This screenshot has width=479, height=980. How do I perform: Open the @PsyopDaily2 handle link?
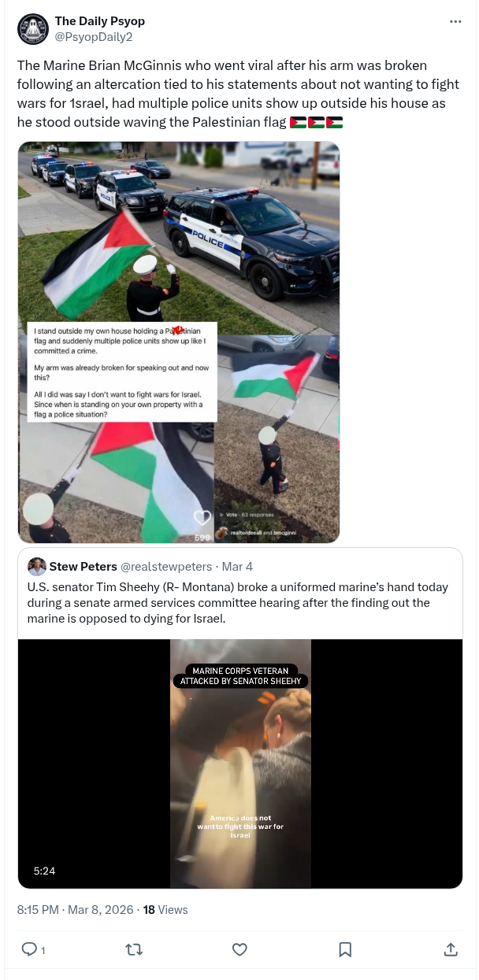click(94, 36)
